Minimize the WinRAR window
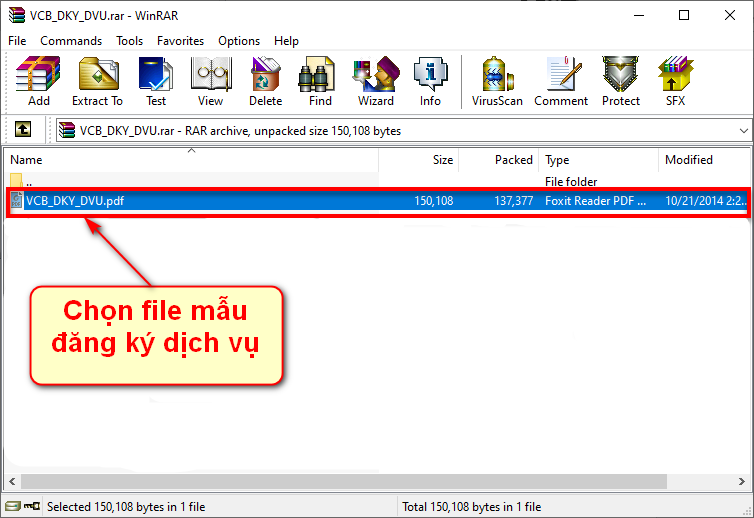 (639, 15)
